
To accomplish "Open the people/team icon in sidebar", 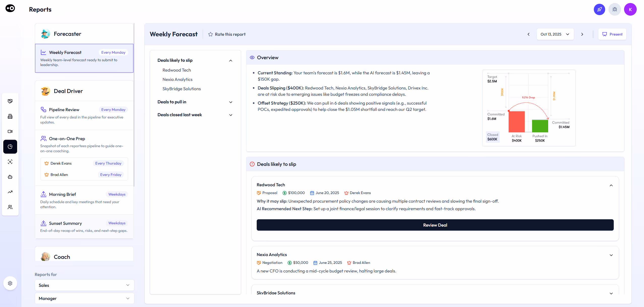I will (10, 207).
